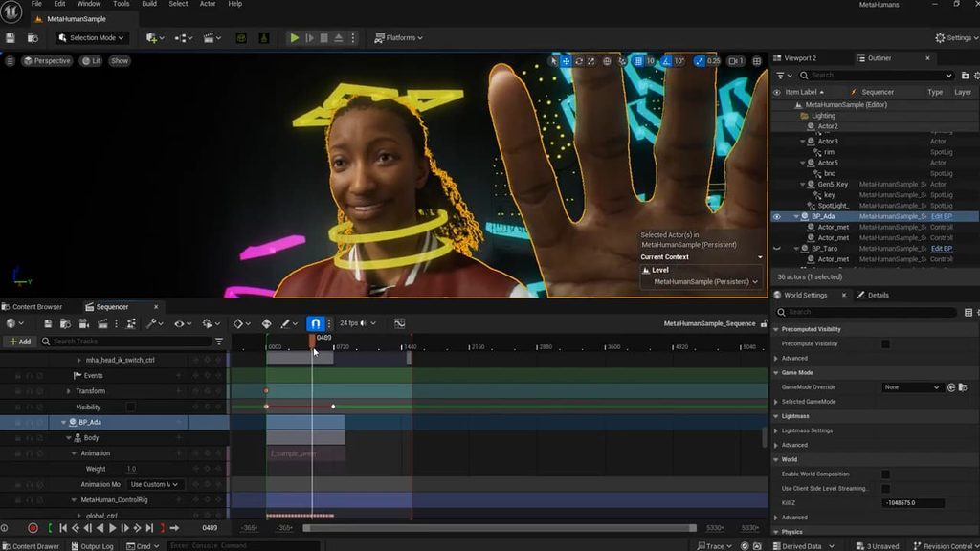
Task: Click the Kill Z value field
Action: click(x=913, y=503)
